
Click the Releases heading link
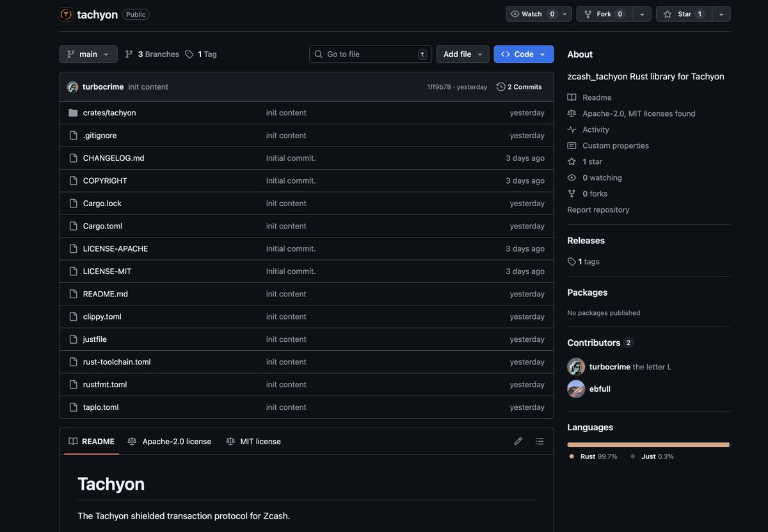coord(586,241)
